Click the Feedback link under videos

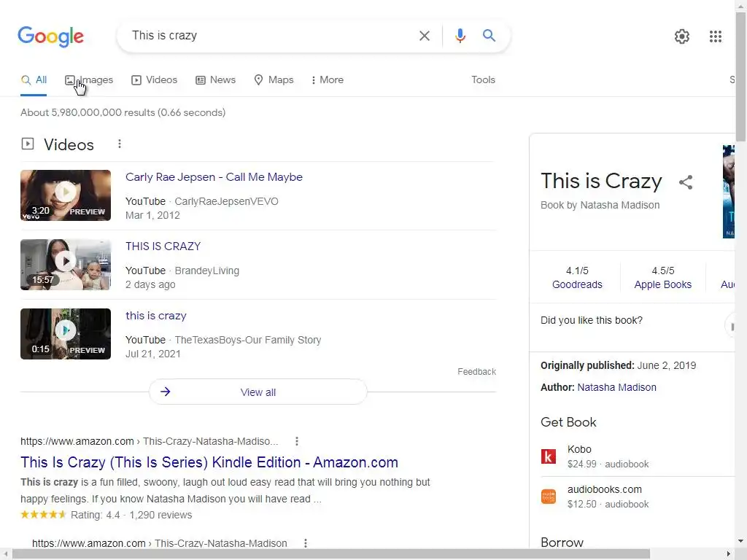(476, 372)
